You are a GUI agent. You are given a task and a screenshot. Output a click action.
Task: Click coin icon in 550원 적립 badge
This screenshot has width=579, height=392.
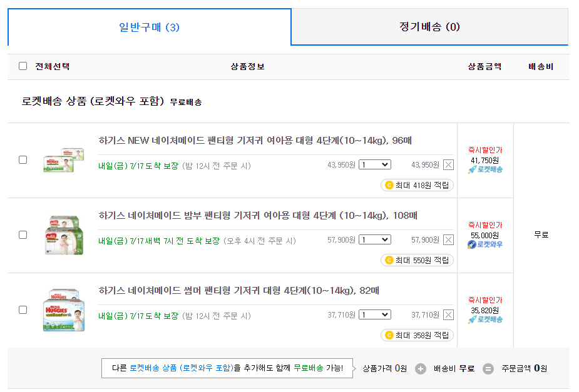click(389, 260)
